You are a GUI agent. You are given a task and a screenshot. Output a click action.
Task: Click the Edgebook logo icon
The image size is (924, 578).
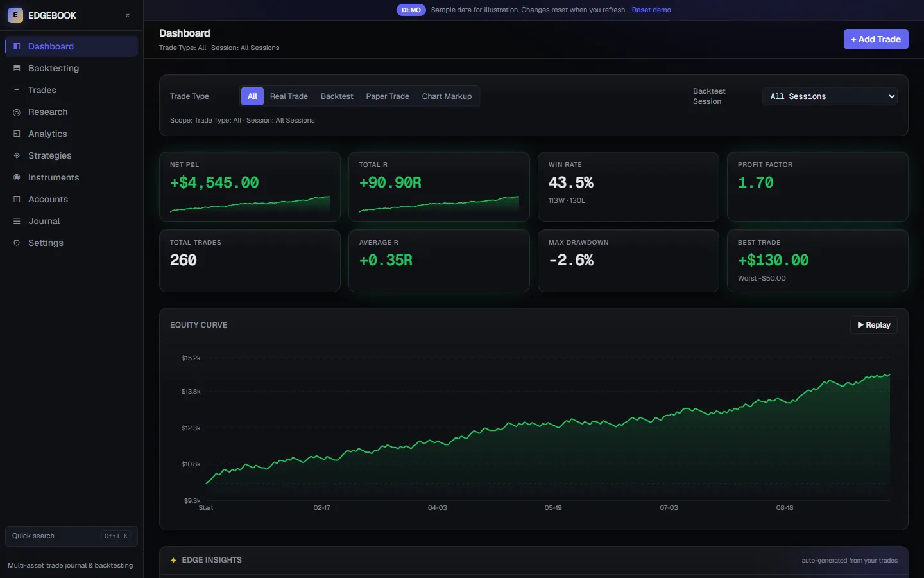pos(15,15)
